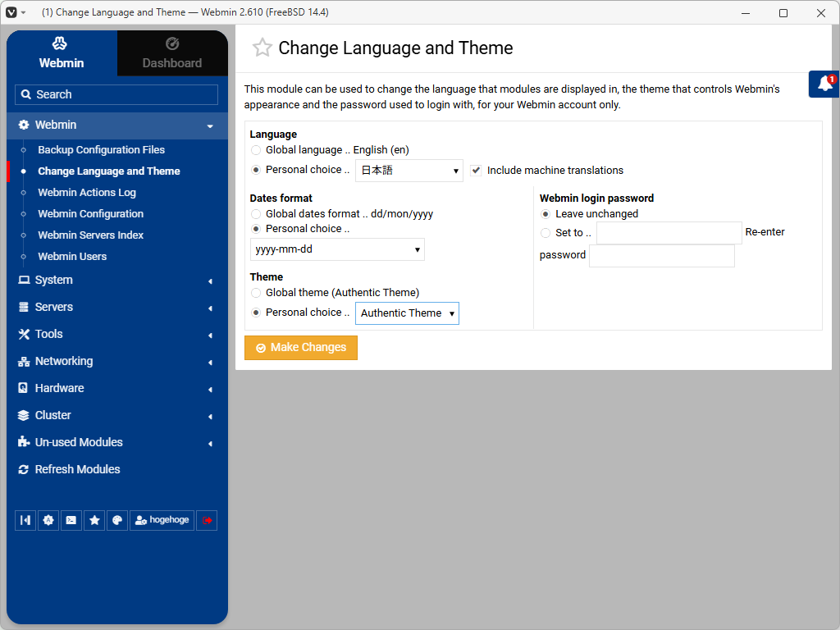Expand the Hardware section
Image resolution: width=840 pixels, height=630 pixels.
tap(210, 389)
